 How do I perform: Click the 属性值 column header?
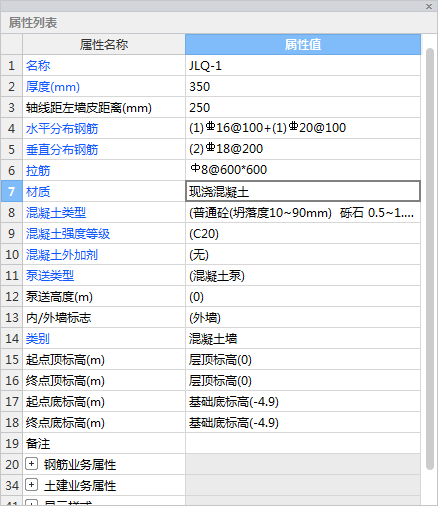point(303,44)
